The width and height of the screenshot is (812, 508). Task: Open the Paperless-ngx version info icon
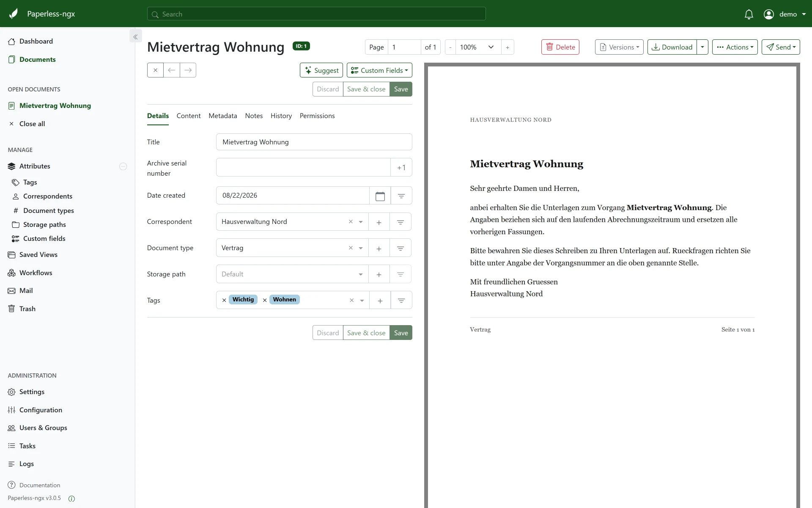click(x=71, y=498)
